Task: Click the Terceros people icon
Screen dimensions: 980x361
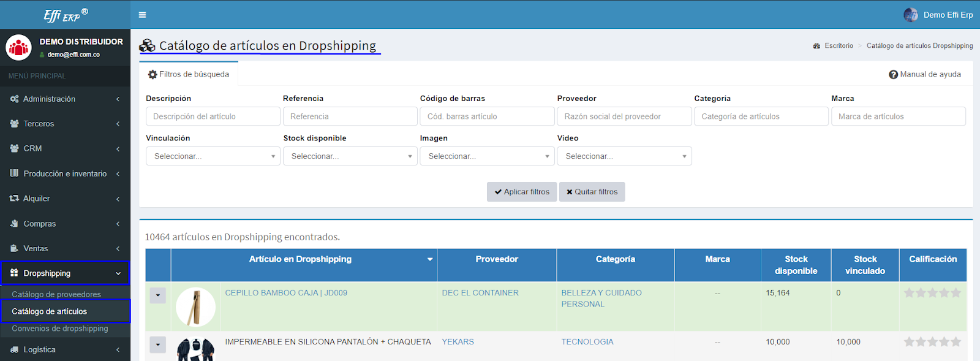Action: pyautogui.click(x=14, y=124)
